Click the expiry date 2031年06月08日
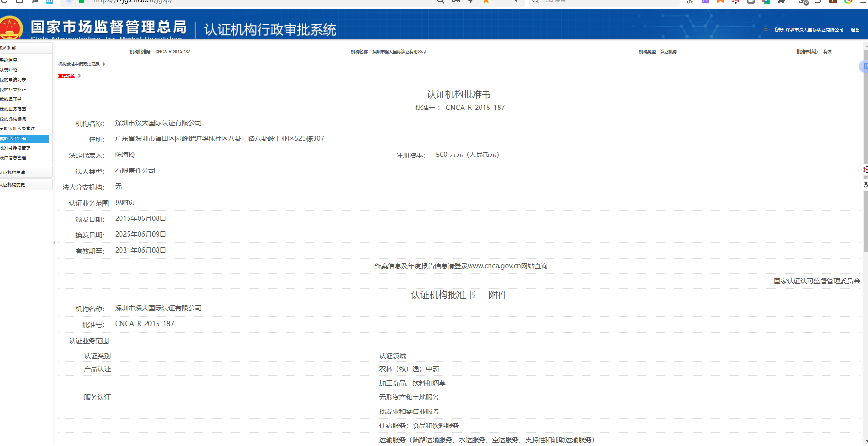This screenshot has height=446, width=868. pyautogui.click(x=140, y=250)
